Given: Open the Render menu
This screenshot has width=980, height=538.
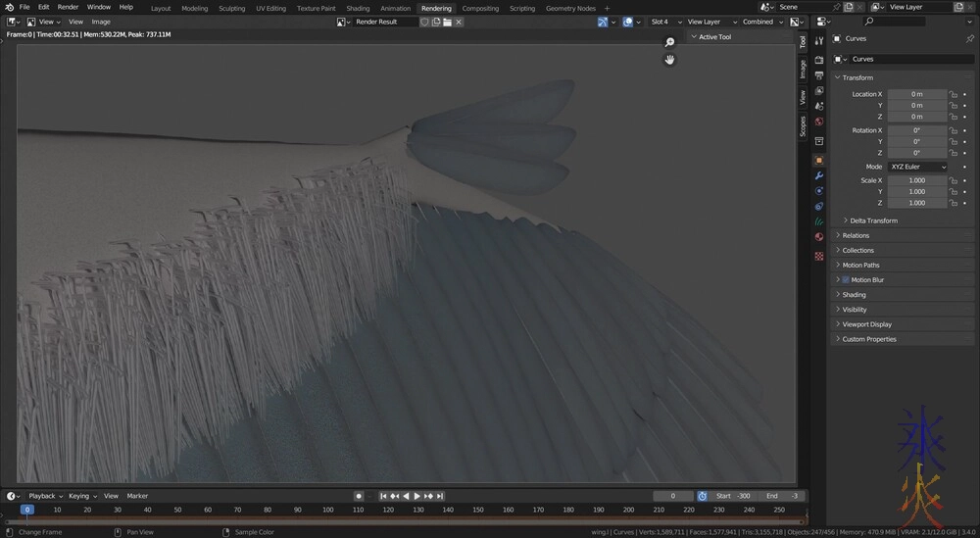Looking at the screenshot, I should (x=68, y=7).
